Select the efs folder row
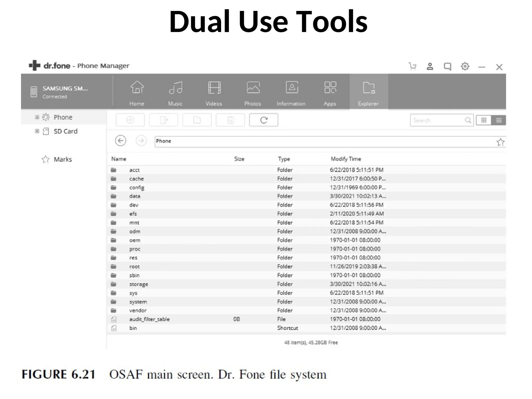This screenshot has width=532, height=399. (307, 214)
